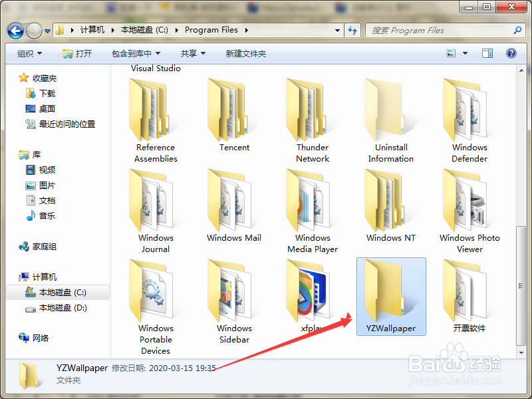Screen dimensions: 532x399
Task: Select the Windows NT folder
Action: 391,206
